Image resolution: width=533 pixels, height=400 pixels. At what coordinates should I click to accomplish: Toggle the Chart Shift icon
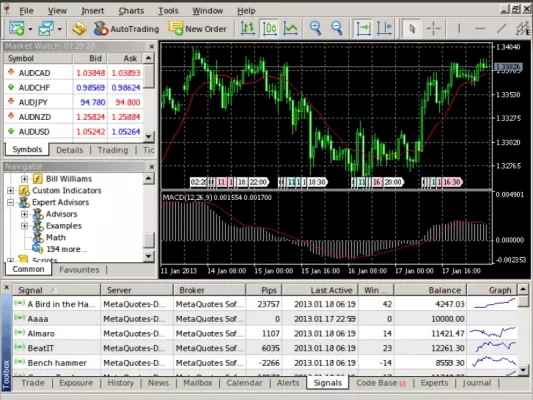pyautogui.click(x=384, y=29)
